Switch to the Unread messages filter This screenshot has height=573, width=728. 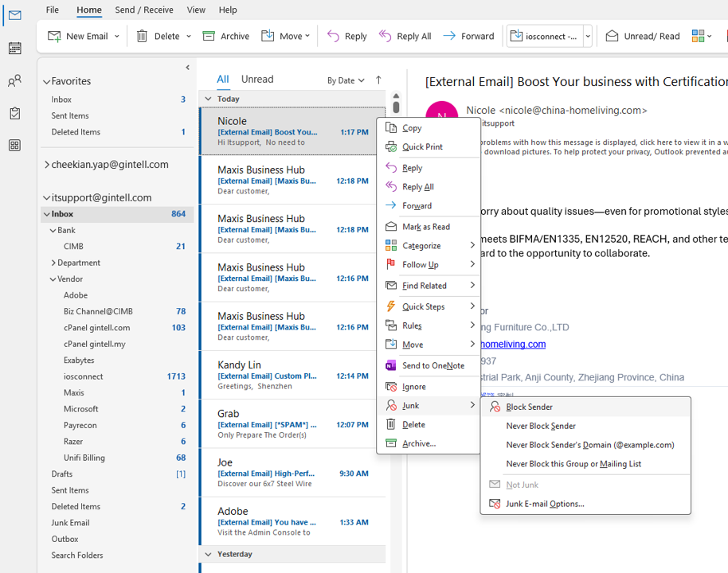pyautogui.click(x=257, y=79)
